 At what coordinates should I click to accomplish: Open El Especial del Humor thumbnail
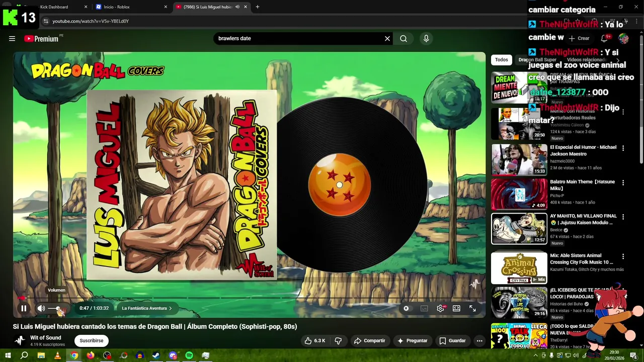(x=519, y=159)
